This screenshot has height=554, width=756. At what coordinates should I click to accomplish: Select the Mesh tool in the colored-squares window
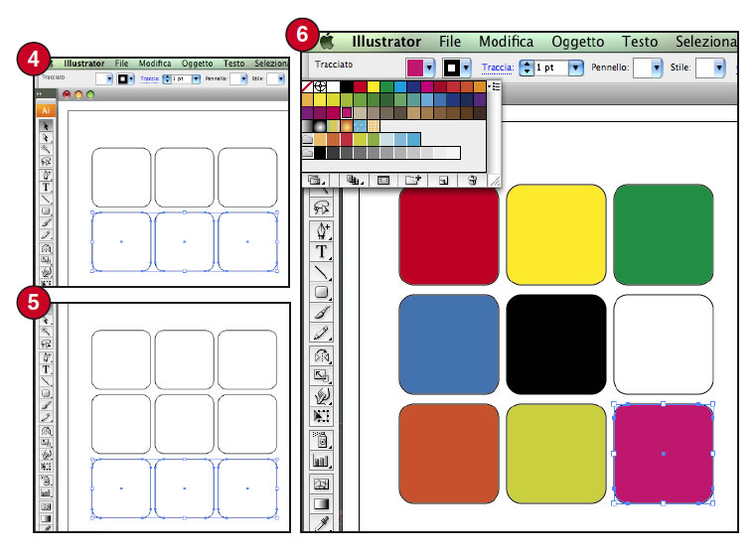click(321, 485)
